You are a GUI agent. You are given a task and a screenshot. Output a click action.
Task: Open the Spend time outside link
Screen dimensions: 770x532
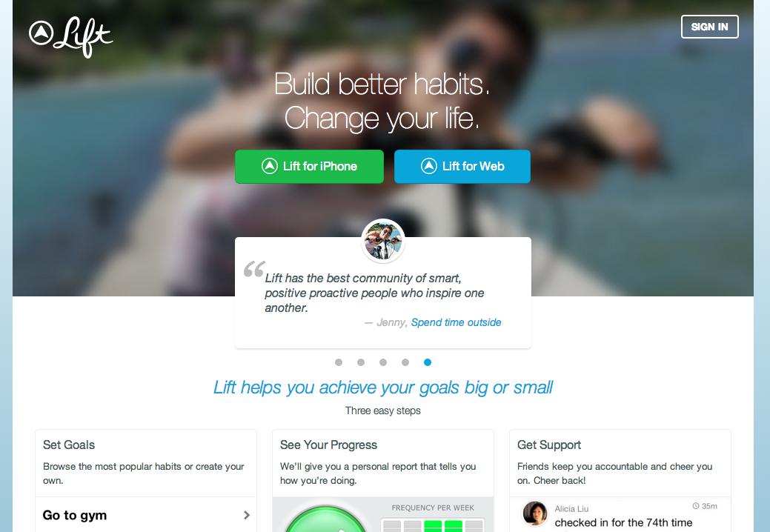(x=457, y=322)
